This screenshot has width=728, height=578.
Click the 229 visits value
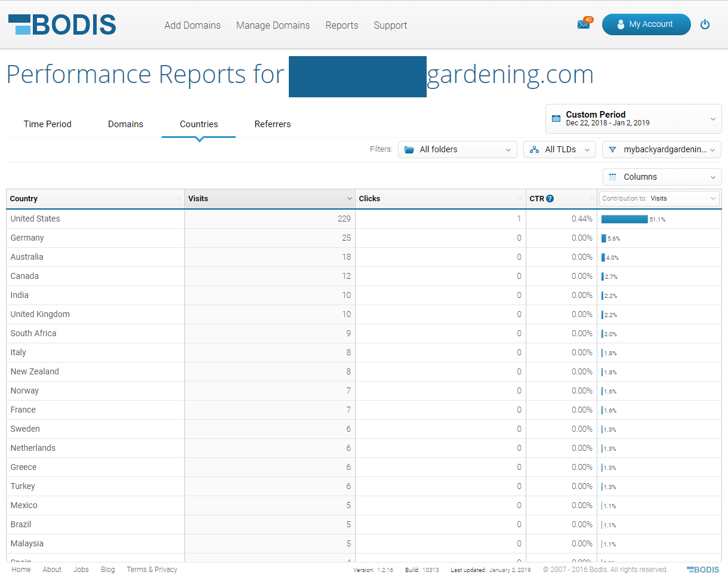coord(344,219)
